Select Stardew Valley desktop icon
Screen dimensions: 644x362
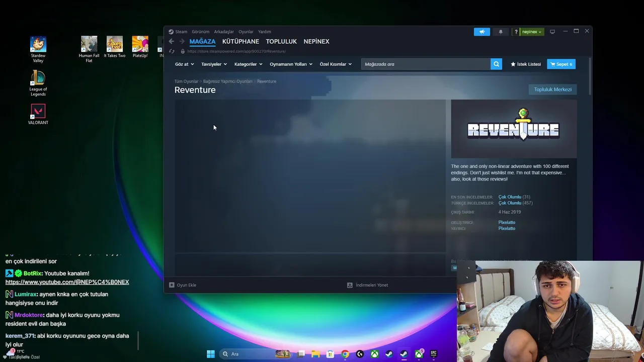(38, 49)
